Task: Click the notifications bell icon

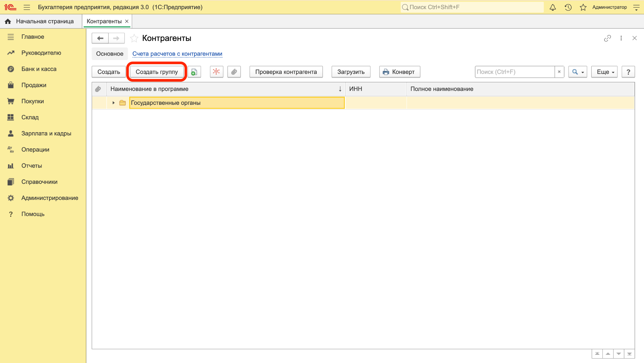Action: [552, 7]
